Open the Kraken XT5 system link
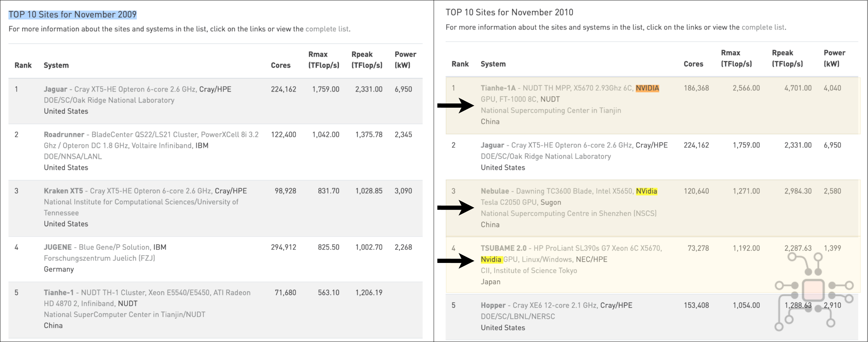The image size is (868, 342). point(63,191)
